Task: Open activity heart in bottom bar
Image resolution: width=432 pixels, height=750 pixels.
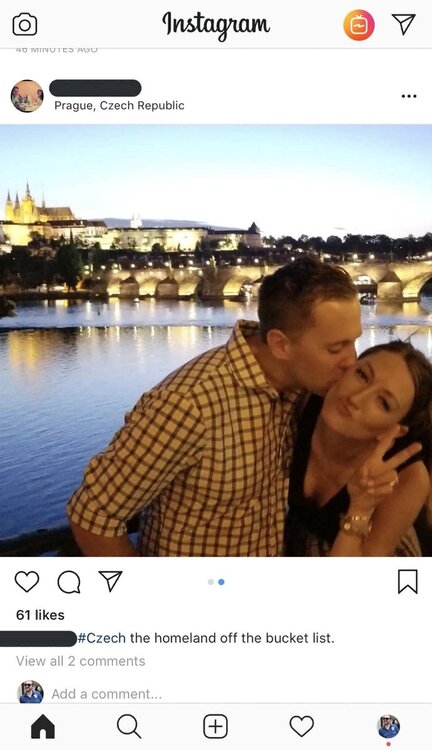Action: point(302,727)
